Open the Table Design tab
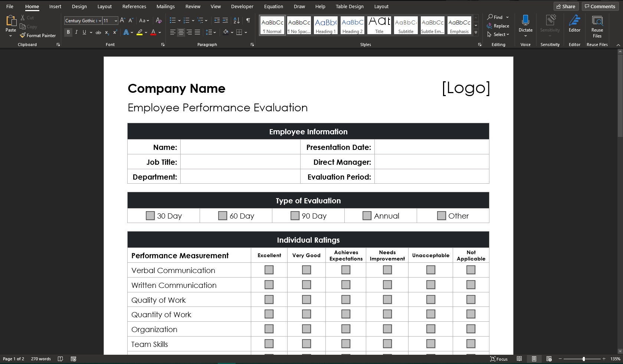The height and width of the screenshot is (364, 623). coord(349,6)
